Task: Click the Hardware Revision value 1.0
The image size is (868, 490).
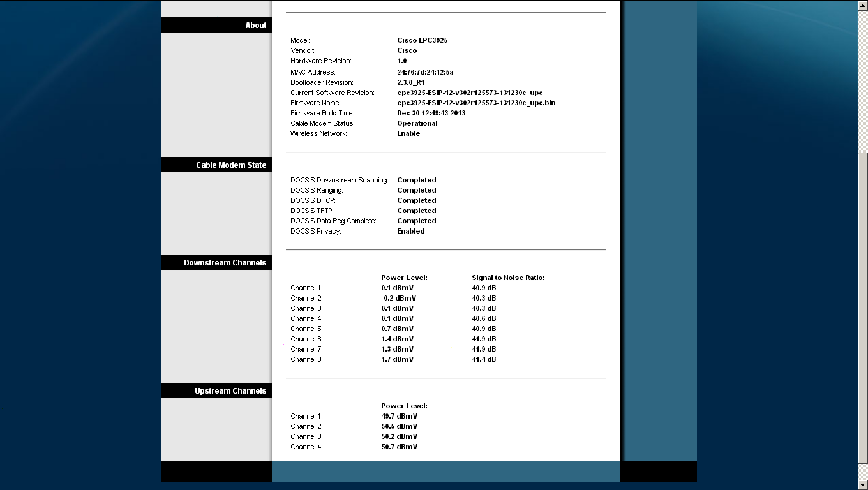Action: click(402, 61)
